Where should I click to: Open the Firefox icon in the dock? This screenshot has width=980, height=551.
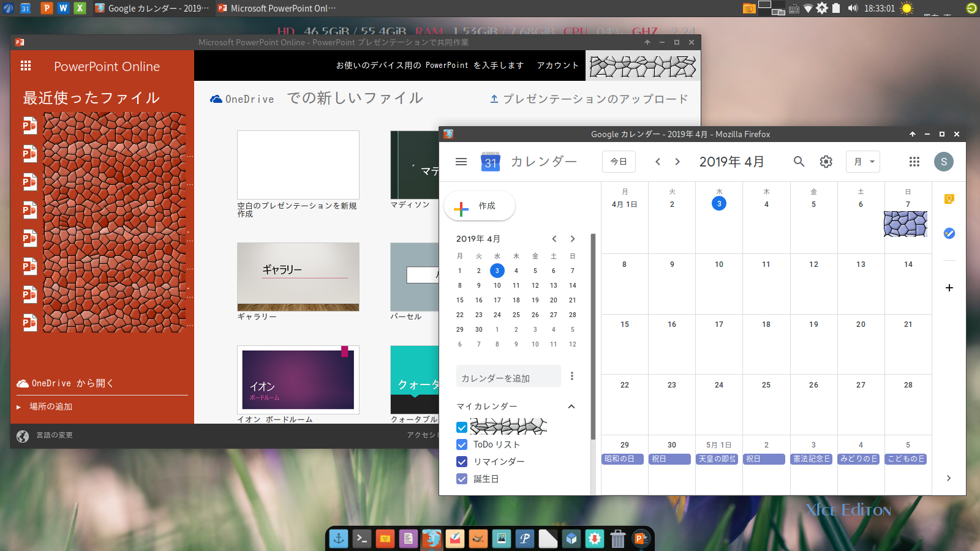click(432, 539)
